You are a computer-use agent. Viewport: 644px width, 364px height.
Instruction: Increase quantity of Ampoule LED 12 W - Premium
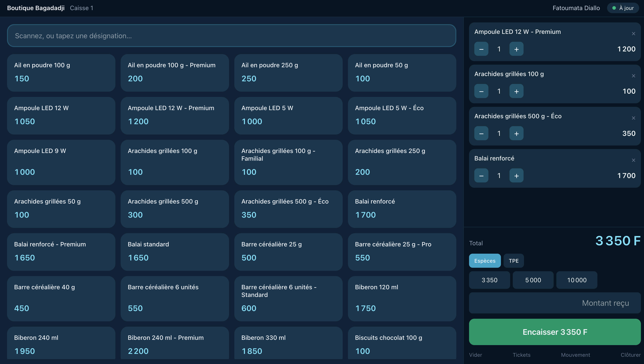pos(516,49)
